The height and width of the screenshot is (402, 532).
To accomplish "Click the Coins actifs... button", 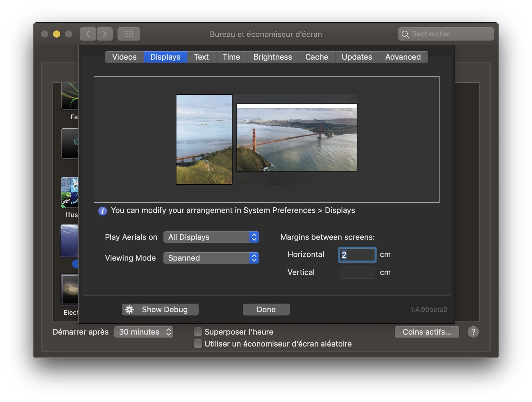I will 427,332.
